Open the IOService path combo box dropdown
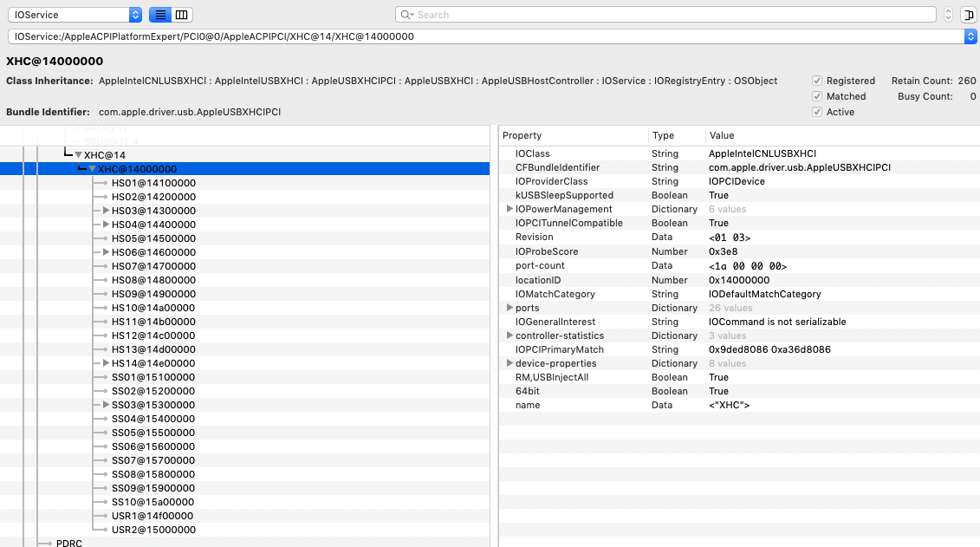The image size is (980, 547). pos(970,36)
